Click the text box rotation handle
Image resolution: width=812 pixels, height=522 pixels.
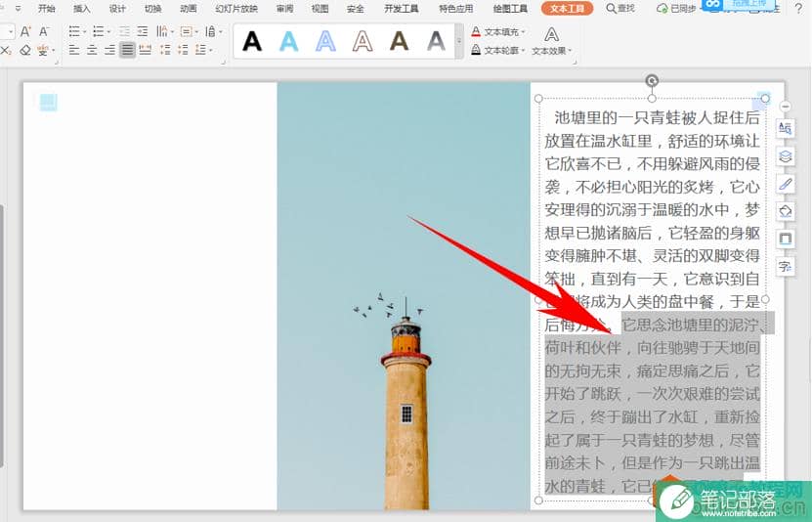pyautogui.click(x=652, y=81)
